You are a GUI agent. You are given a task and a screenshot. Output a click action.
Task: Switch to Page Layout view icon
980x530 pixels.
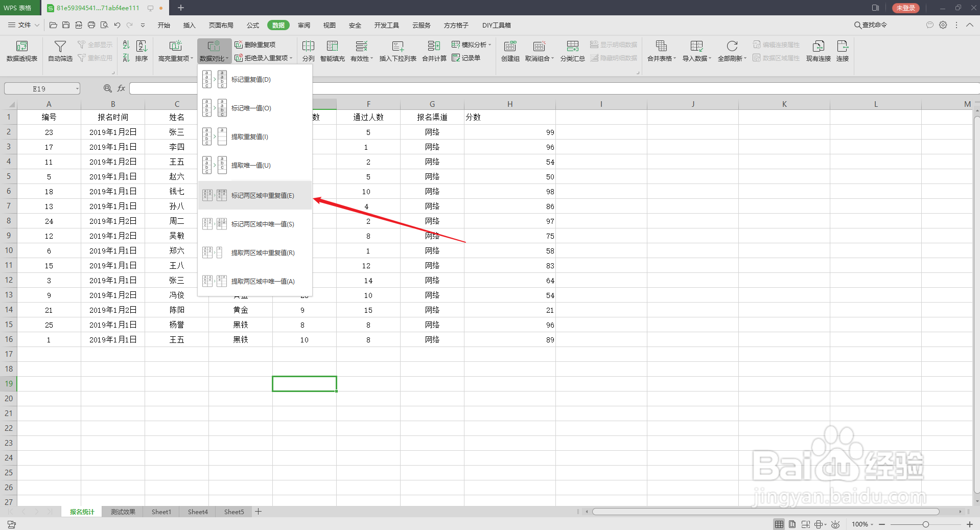tap(792, 524)
